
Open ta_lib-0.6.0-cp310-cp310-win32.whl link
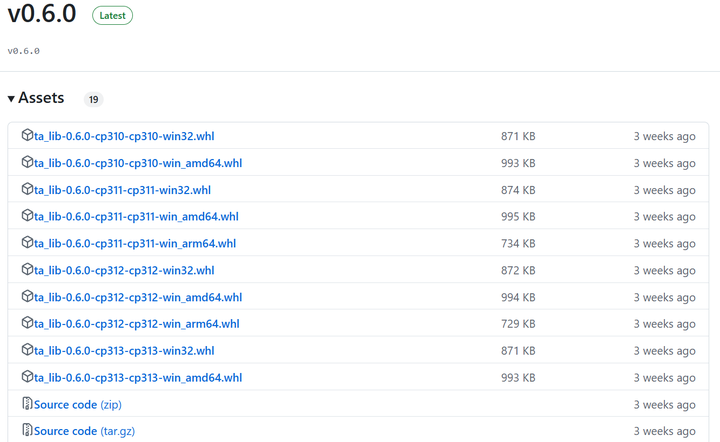pos(124,136)
